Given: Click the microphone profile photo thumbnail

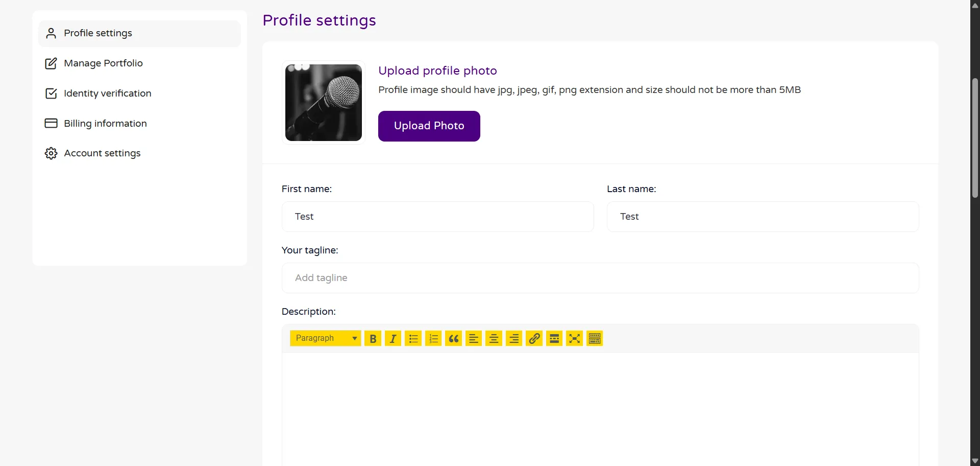Looking at the screenshot, I should 324,103.
